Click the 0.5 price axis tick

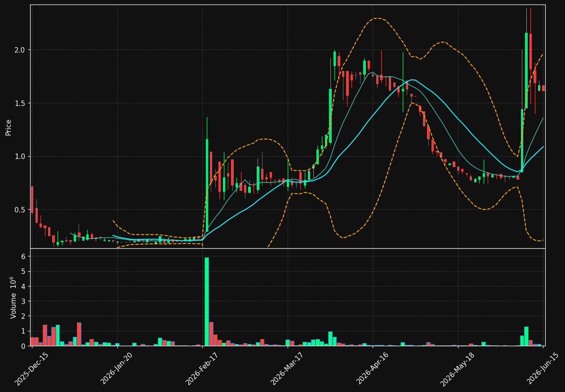[x=21, y=210]
